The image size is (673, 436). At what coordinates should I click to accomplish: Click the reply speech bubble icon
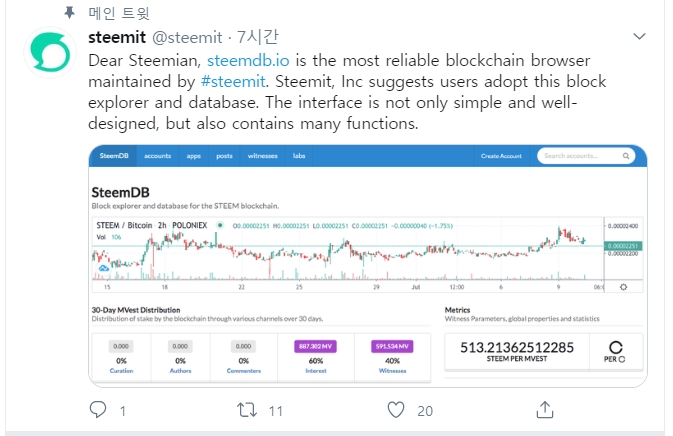coord(98,410)
